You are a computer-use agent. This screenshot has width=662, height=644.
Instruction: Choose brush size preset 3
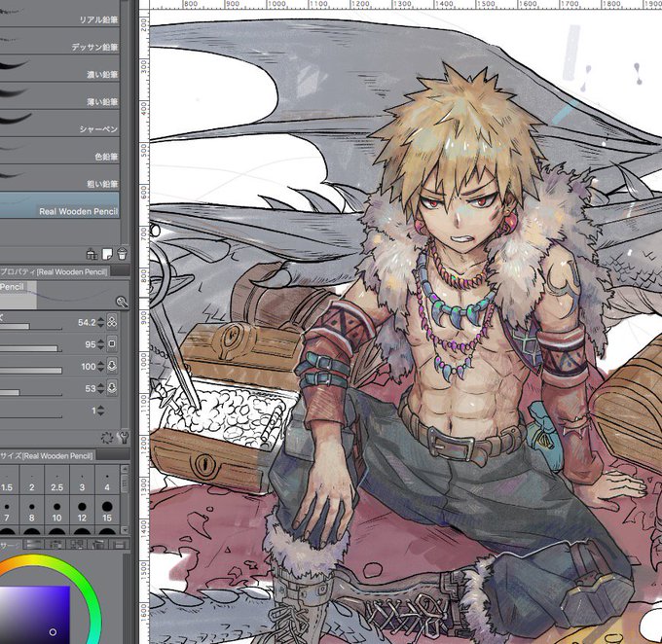(x=82, y=481)
